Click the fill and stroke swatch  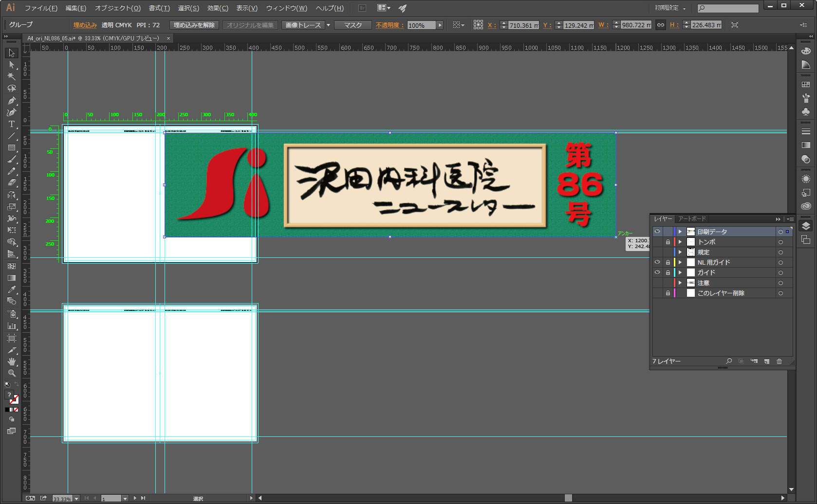tap(12, 397)
